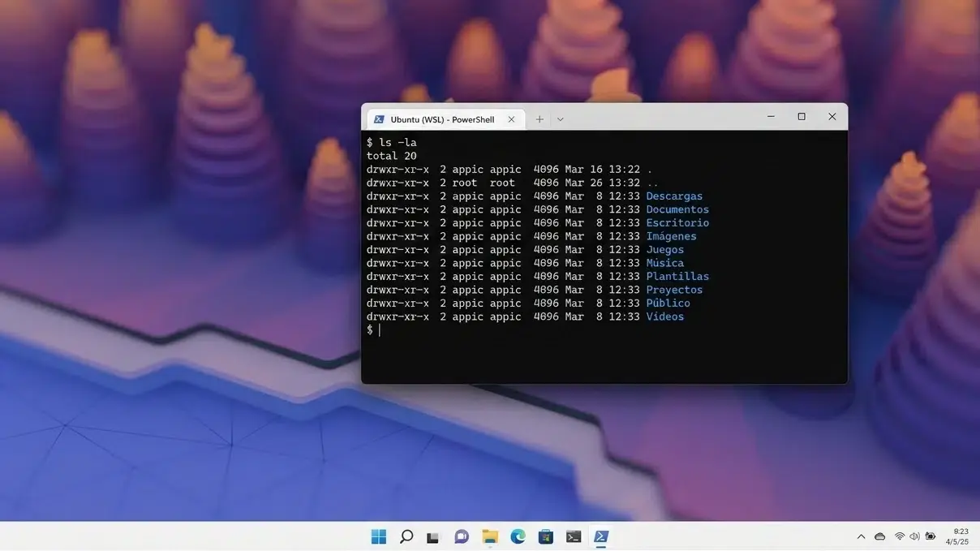Screen dimensions: 980x551
Task: Click the Imágenes directory name
Action: tap(671, 236)
